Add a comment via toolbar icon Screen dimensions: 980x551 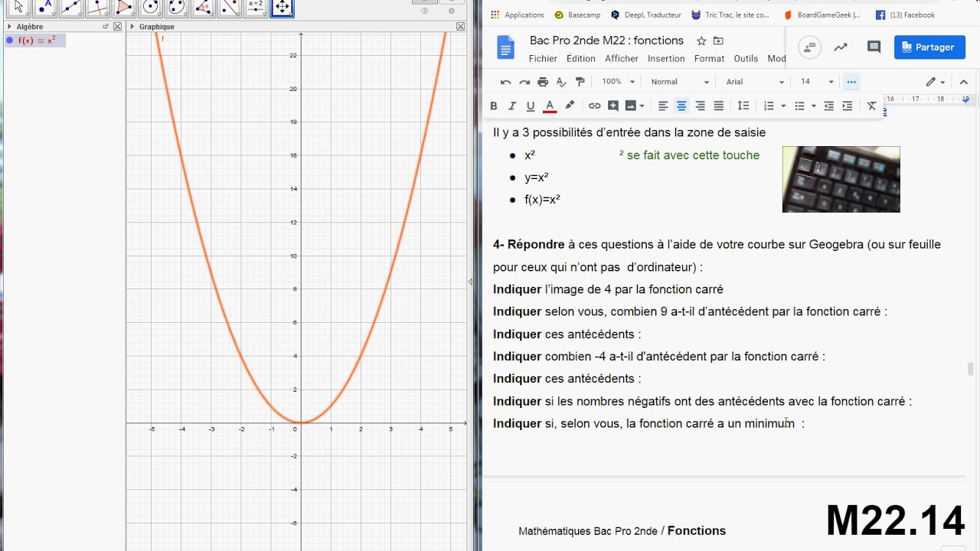pyautogui.click(x=613, y=106)
